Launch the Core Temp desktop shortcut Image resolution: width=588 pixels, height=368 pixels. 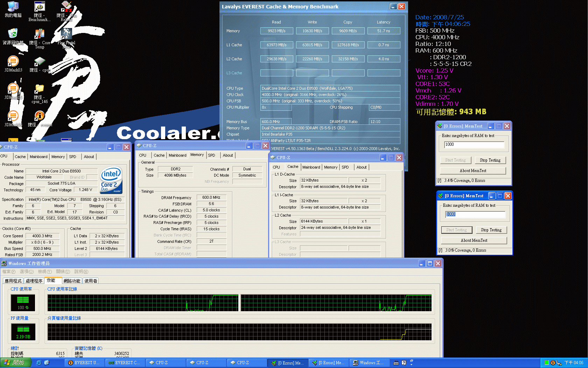coord(40,39)
